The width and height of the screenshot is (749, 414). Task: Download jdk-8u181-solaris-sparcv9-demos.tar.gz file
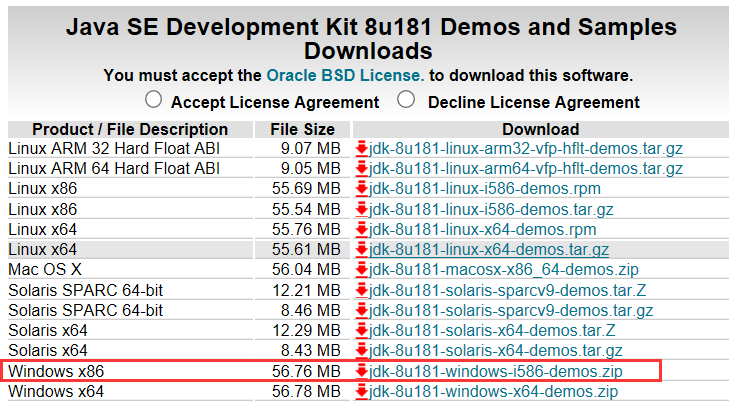[x=511, y=310]
